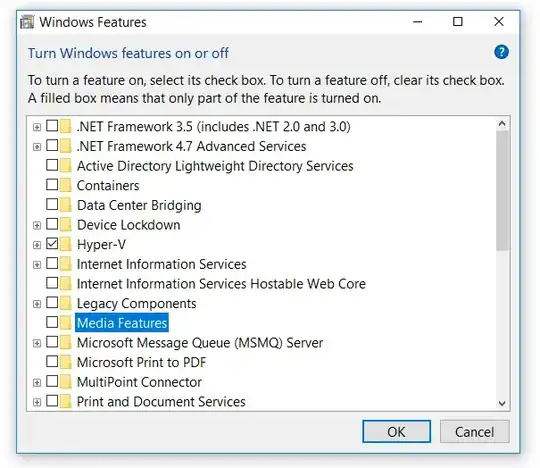Expand the .NET Framework 3.5 node
Viewport: 540px width, 468px height.
(x=37, y=127)
